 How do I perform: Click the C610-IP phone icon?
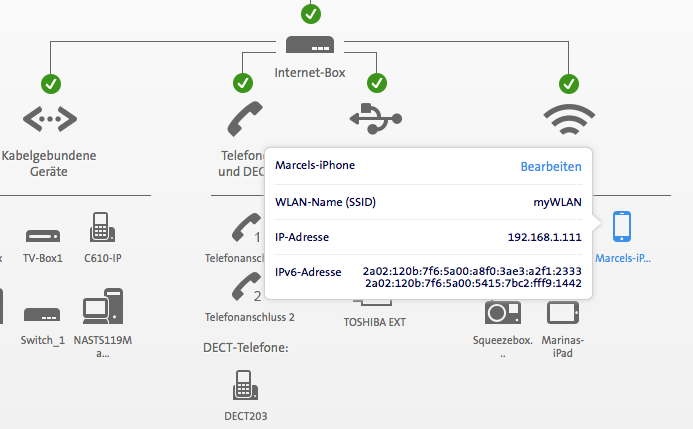(x=99, y=229)
